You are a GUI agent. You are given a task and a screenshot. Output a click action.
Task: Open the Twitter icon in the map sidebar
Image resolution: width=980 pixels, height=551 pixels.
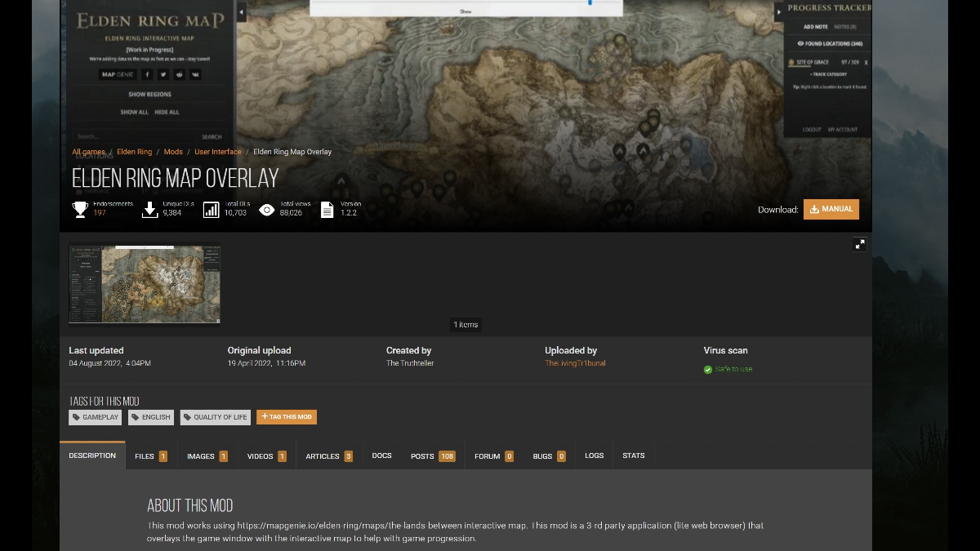click(x=163, y=74)
